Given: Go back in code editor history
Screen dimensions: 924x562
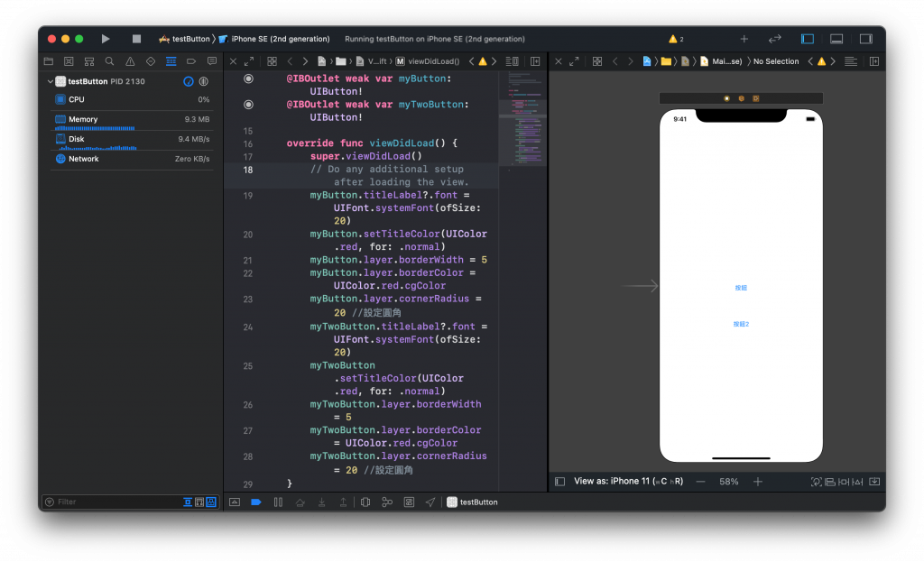Looking at the screenshot, I should tap(290, 61).
